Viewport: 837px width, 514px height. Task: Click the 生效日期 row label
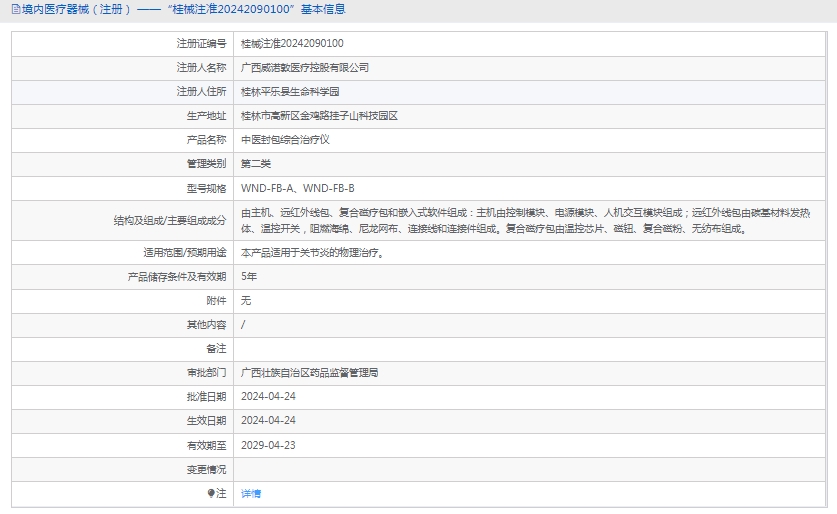[x=206, y=421]
